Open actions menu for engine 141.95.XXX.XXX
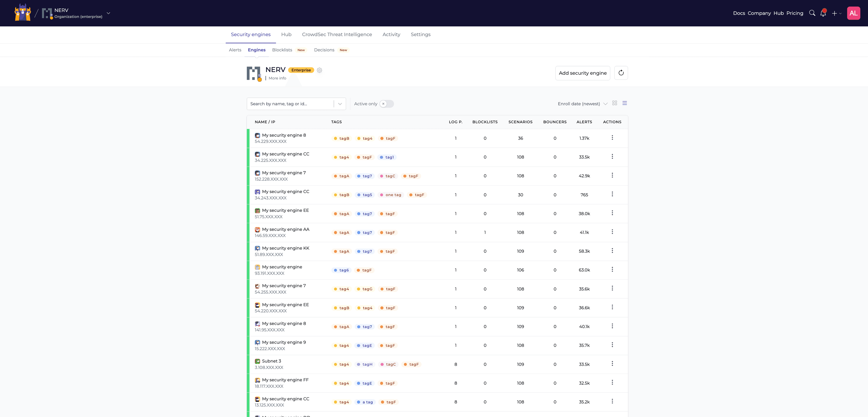The width and height of the screenshot is (868, 417). click(612, 326)
